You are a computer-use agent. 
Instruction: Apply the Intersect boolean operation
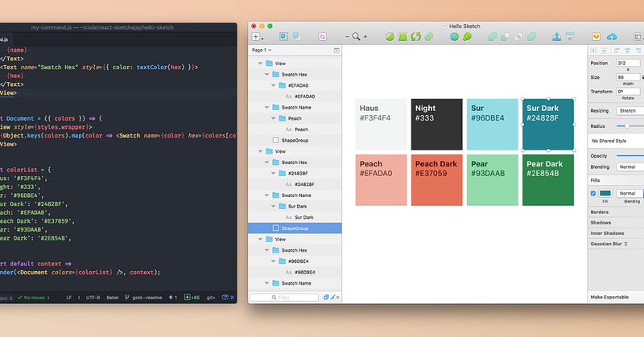click(518, 37)
